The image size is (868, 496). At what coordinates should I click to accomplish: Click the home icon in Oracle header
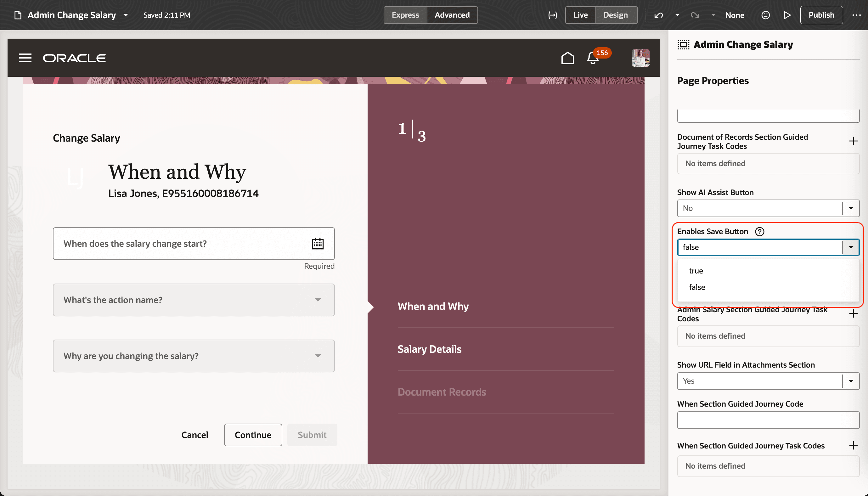coord(567,58)
